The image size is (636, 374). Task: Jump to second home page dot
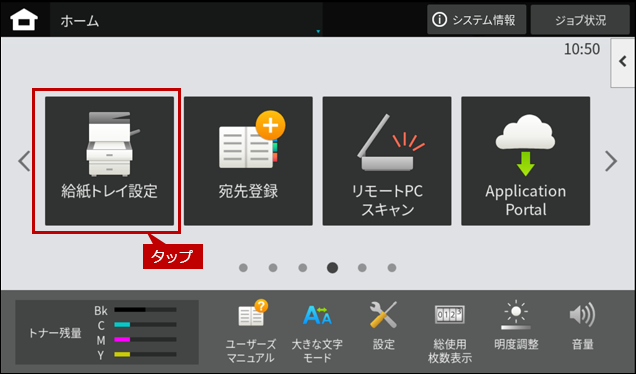click(273, 268)
